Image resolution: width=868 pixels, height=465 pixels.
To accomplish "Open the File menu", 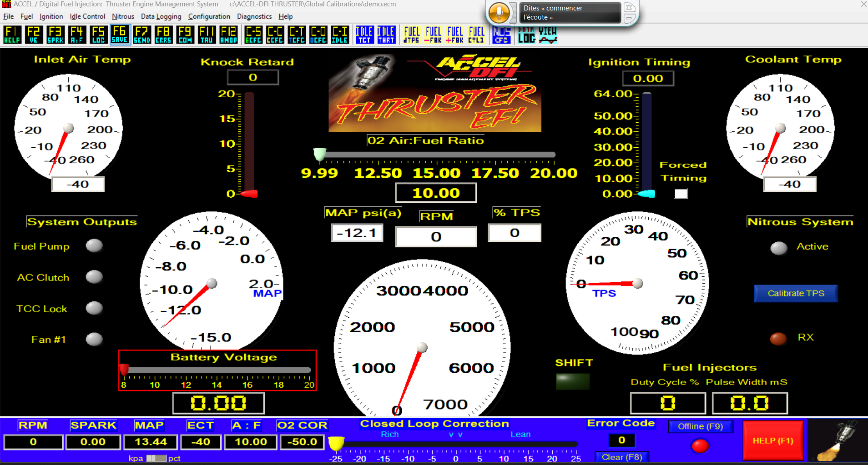I will [x=8, y=16].
